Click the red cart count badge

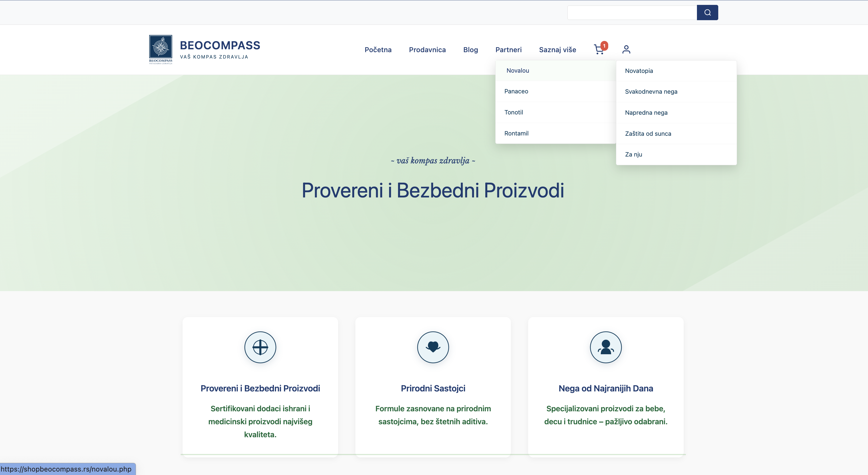[x=604, y=46]
